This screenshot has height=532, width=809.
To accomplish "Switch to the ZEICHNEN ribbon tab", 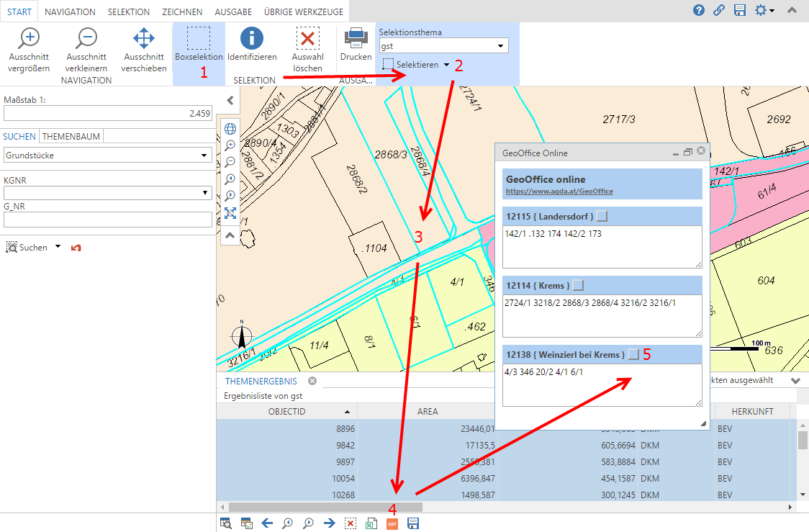I will click(182, 11).
